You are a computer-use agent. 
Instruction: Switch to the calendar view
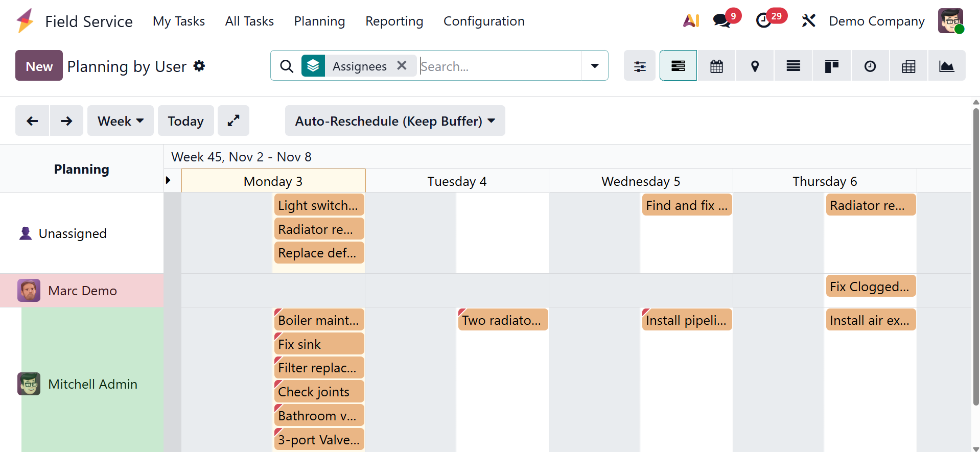(x=716, y=66)
